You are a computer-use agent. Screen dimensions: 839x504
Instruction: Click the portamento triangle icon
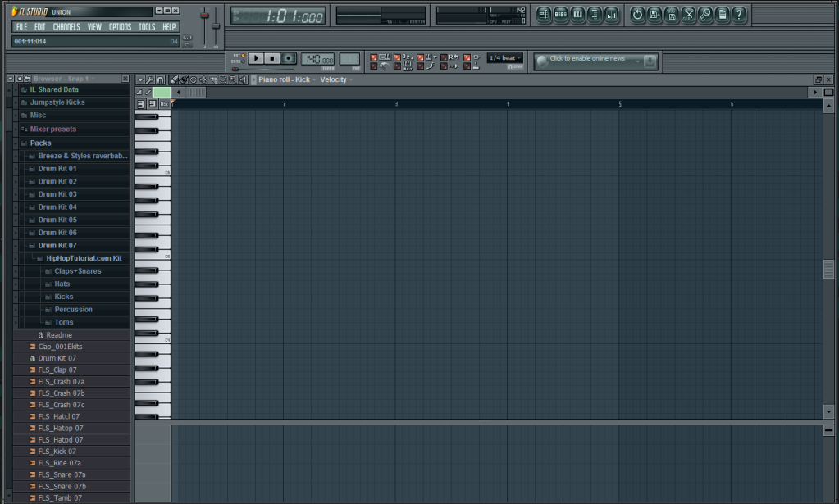point(139,92)
